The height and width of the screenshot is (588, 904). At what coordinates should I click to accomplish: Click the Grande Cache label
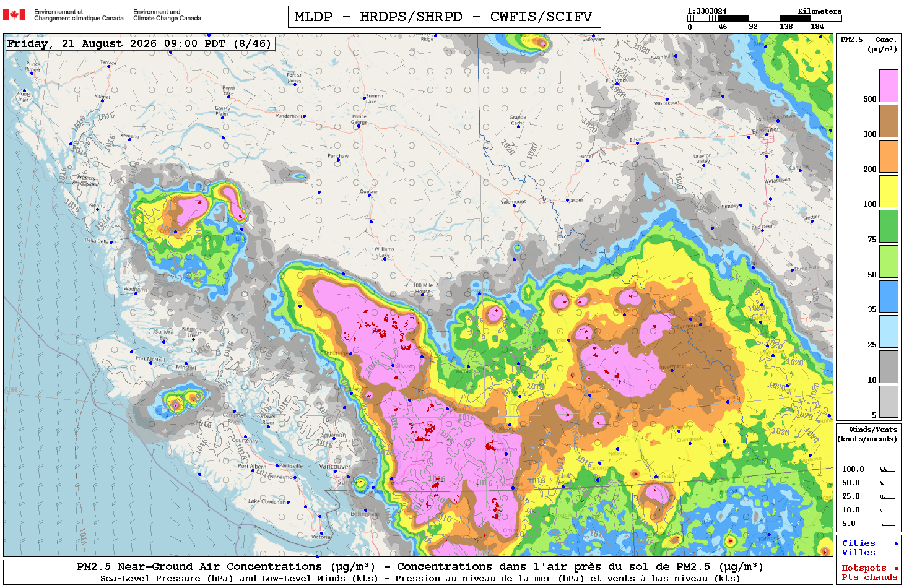point(518,119)
